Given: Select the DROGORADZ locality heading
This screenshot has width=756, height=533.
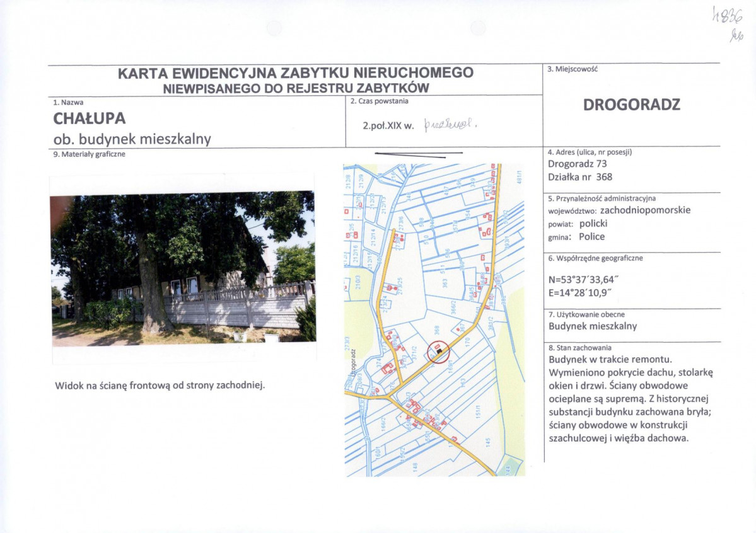Looking at the screenshot, I should tap(632, 105).
